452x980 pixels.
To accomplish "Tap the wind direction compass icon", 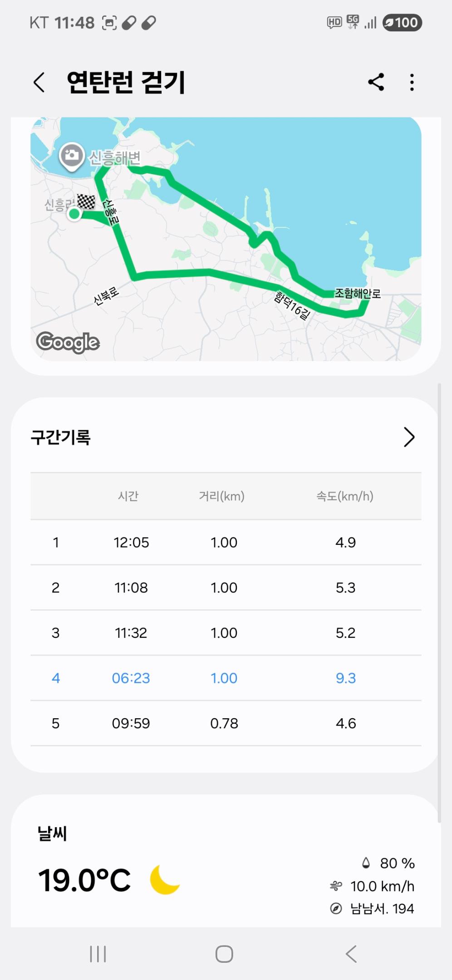I will click(336, 908).
